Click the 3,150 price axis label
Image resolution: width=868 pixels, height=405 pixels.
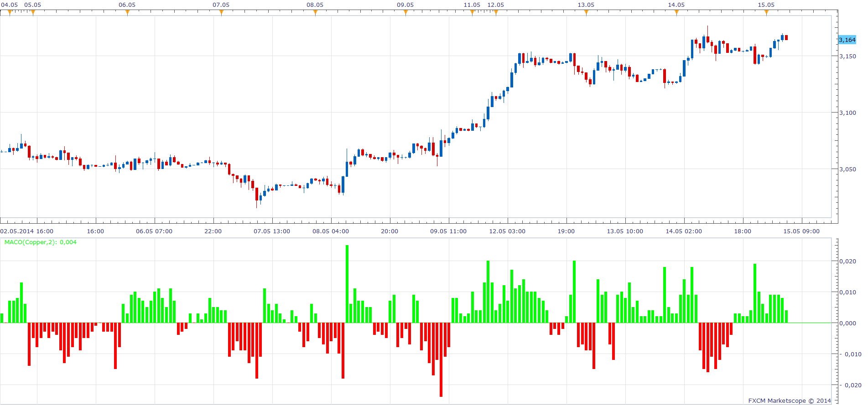848,56
